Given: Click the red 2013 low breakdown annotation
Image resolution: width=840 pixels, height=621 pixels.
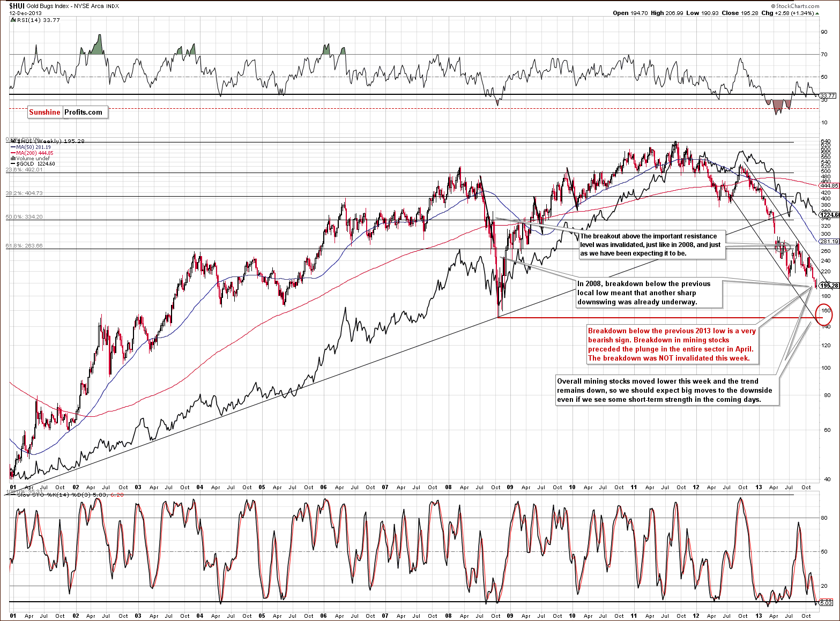Looking at the screenshot, I should 672,345.
